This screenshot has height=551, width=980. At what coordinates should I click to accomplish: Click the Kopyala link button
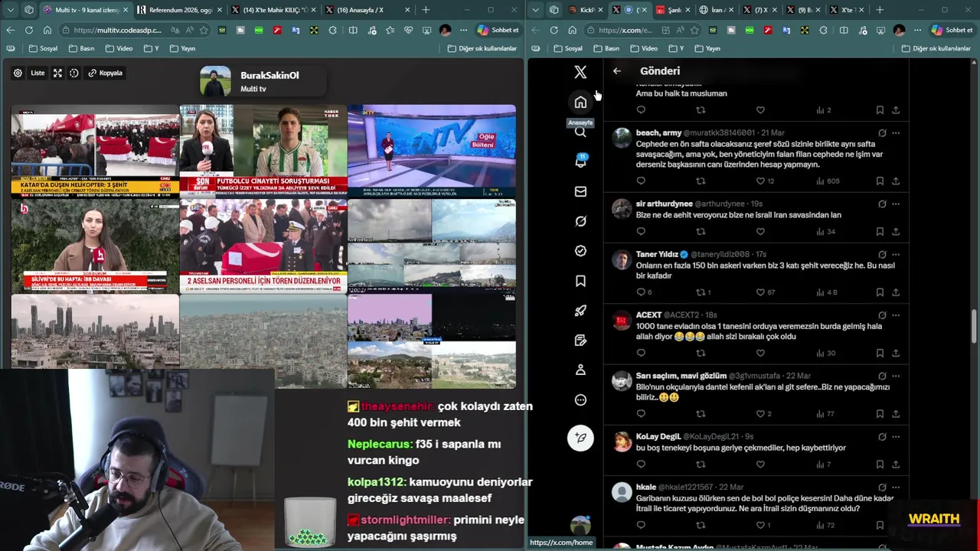pos(105,73)
